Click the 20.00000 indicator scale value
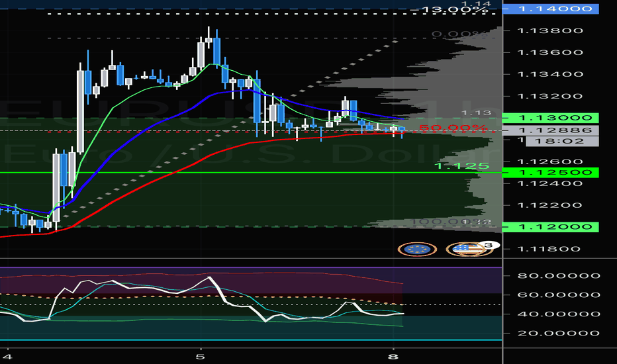617x364 pixels. coord(559,334)
